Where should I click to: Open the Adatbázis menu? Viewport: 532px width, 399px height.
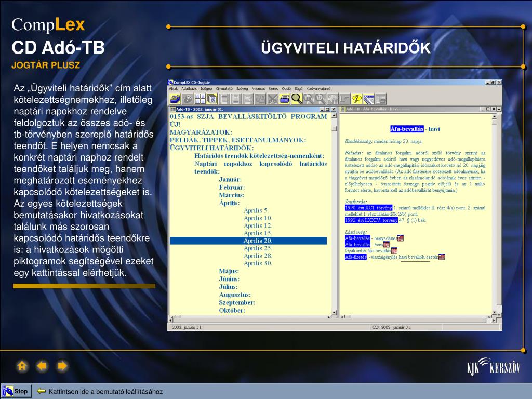coord(189,89)
